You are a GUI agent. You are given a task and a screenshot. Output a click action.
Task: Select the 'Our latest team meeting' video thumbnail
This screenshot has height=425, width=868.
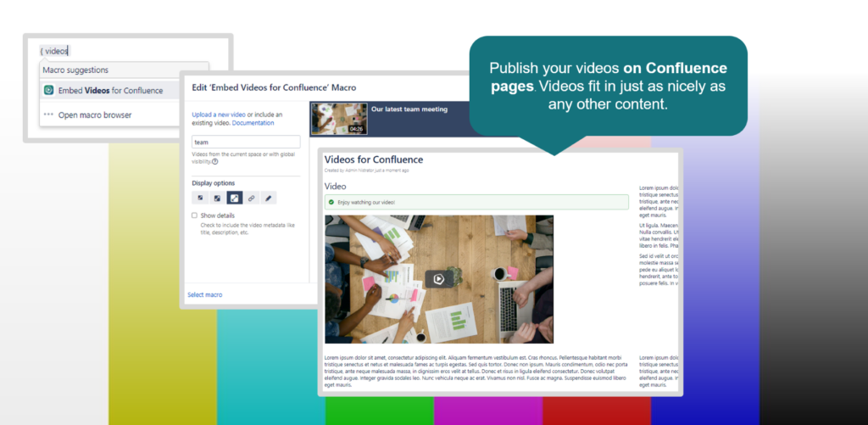[x=339, y=119]
